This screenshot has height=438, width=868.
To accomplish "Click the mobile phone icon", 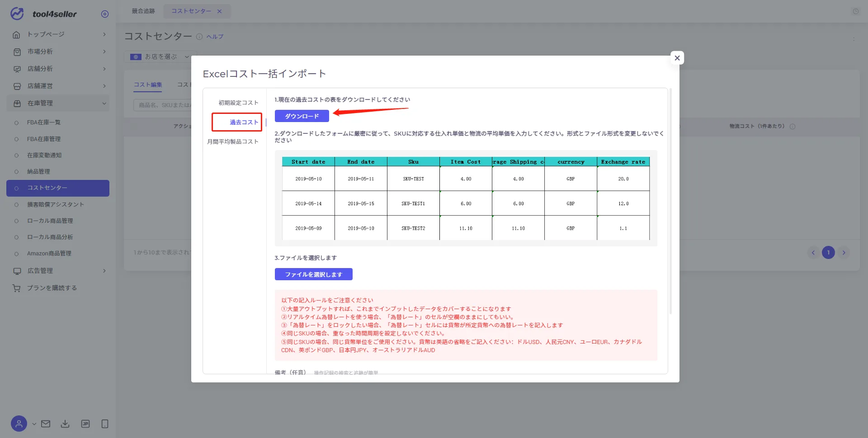I will coord(105,424).
